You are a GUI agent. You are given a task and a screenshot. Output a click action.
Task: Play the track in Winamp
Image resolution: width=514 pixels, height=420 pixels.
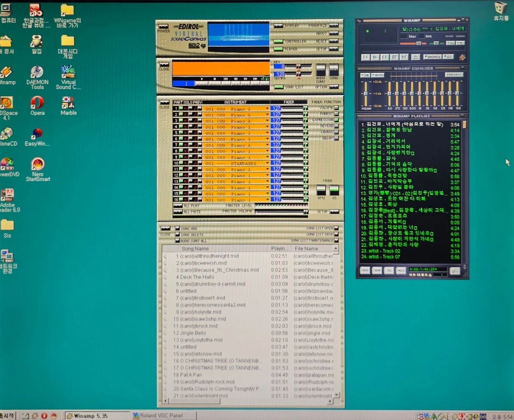pos(376,57)
